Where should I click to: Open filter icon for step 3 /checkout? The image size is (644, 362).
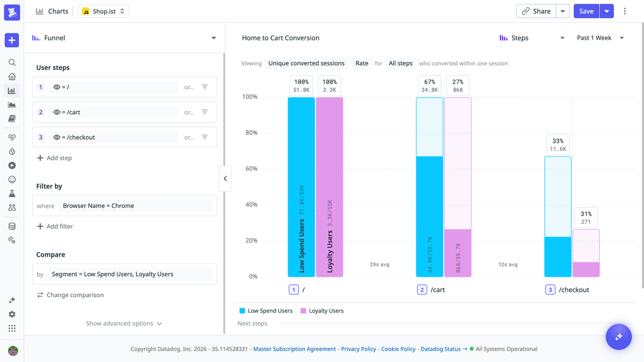pyautogui.click(x=205, y=137)
